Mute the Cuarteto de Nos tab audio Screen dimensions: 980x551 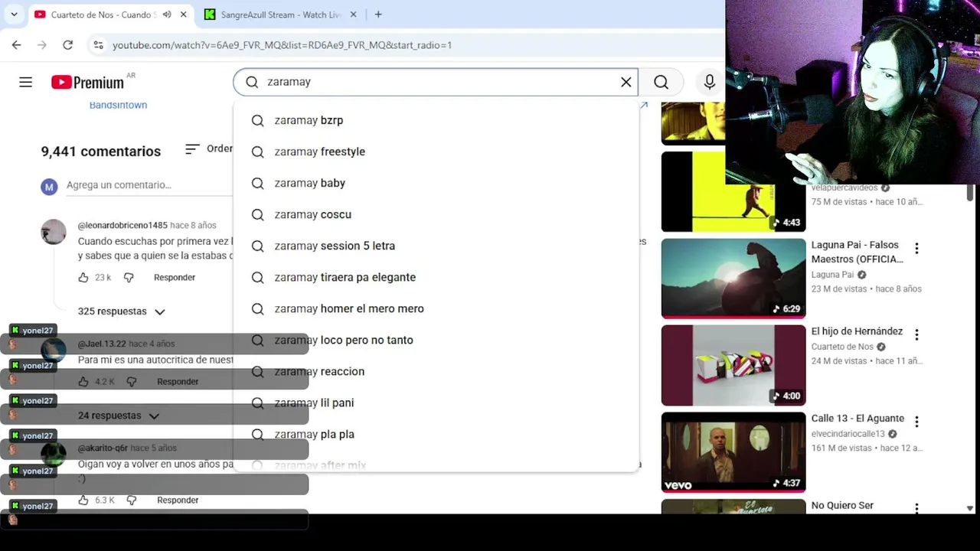[x=167, y=15]
